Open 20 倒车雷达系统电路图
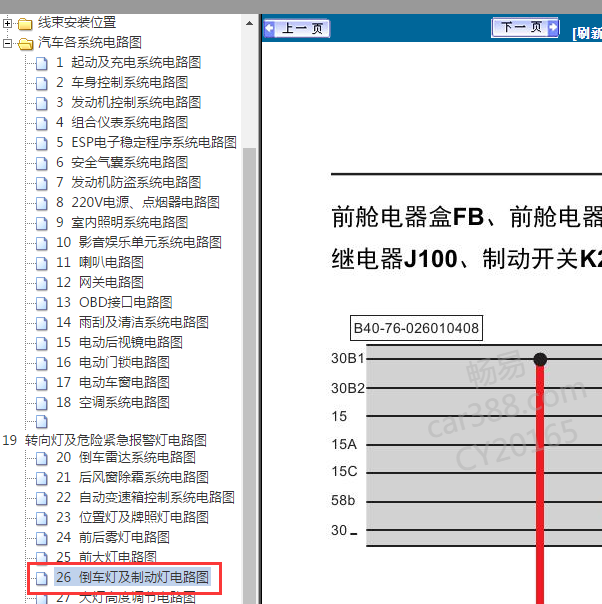Image resolution: width=602 pixels, height=604 pixels. point(126,458)
